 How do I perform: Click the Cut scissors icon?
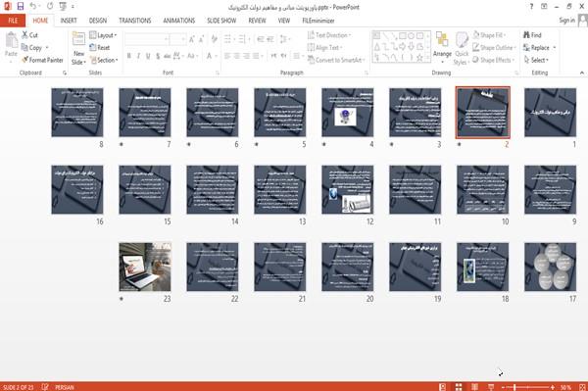[24, 35]
